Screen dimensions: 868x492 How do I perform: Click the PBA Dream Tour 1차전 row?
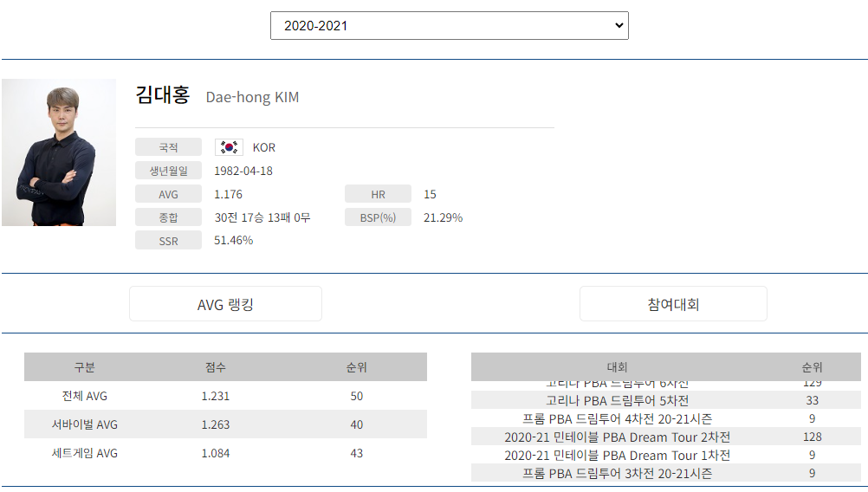(666, 455)
